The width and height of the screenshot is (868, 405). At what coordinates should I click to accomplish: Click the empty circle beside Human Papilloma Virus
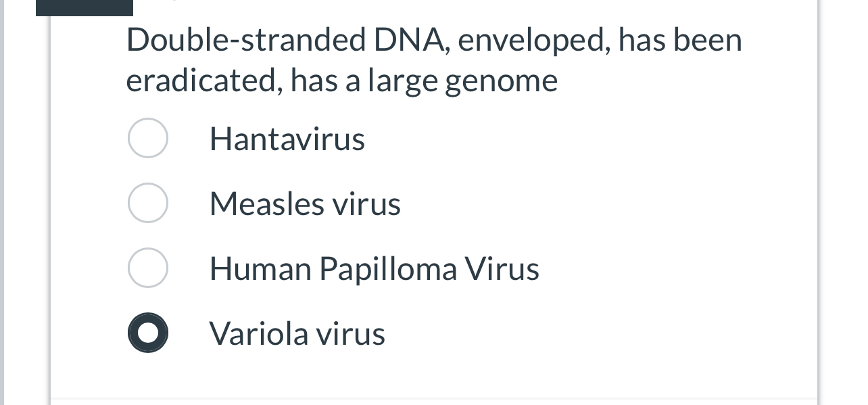click(148, 268)
